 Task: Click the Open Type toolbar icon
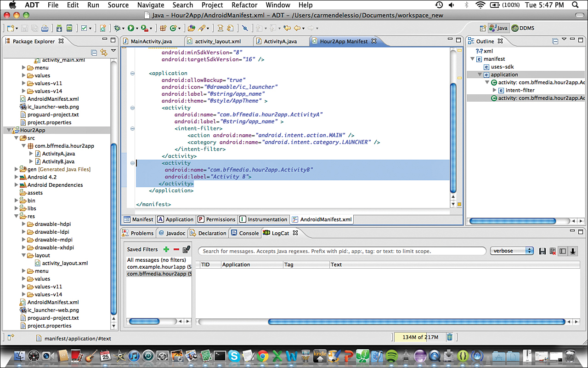[x=191, y=28]
